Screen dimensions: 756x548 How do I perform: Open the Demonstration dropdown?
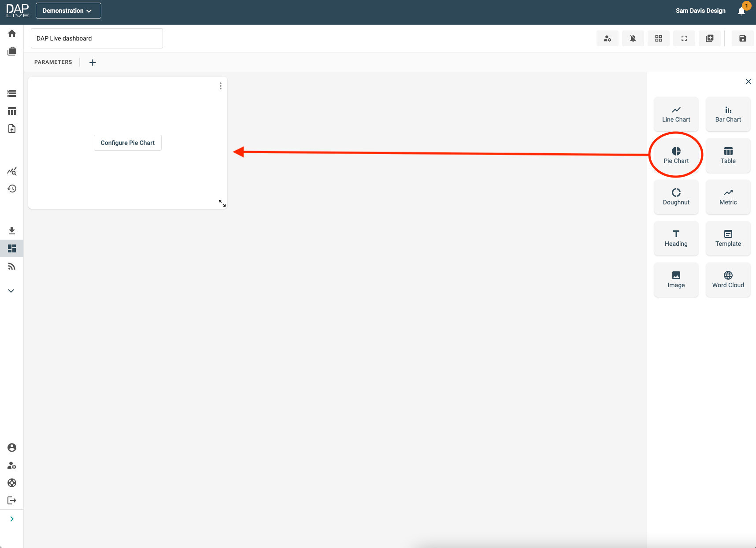point(68,11)
